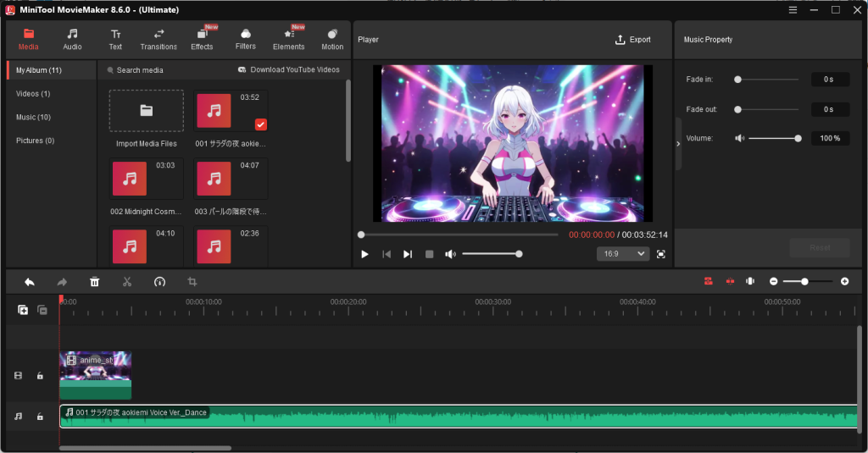Open the Music (10) category
This screenshot has height=453, width=868.
[x=33, y=117]
